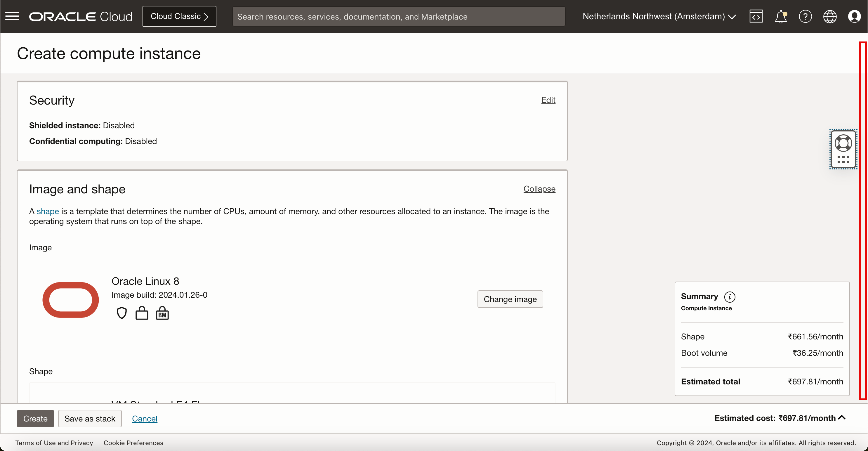Screen dimensions: 868x451
Task: Launch Cloud Shell developer tools icon
Action: (x=756, y=16)
